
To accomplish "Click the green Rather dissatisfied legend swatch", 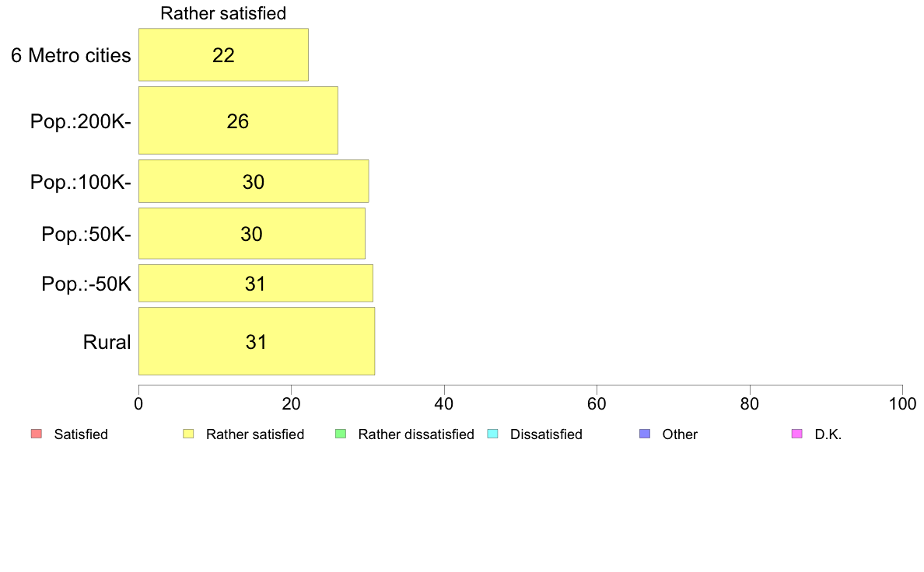I will 340,434.
